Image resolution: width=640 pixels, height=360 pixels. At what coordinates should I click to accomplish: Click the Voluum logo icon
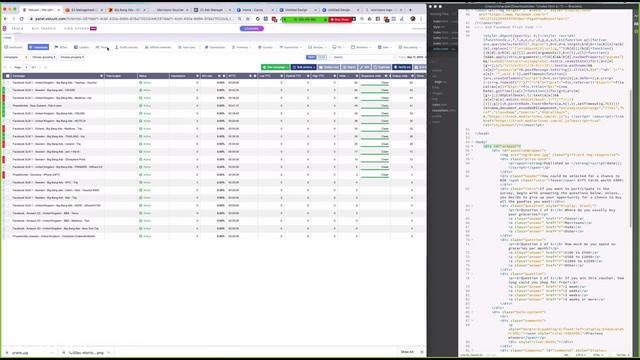point(4,29)
